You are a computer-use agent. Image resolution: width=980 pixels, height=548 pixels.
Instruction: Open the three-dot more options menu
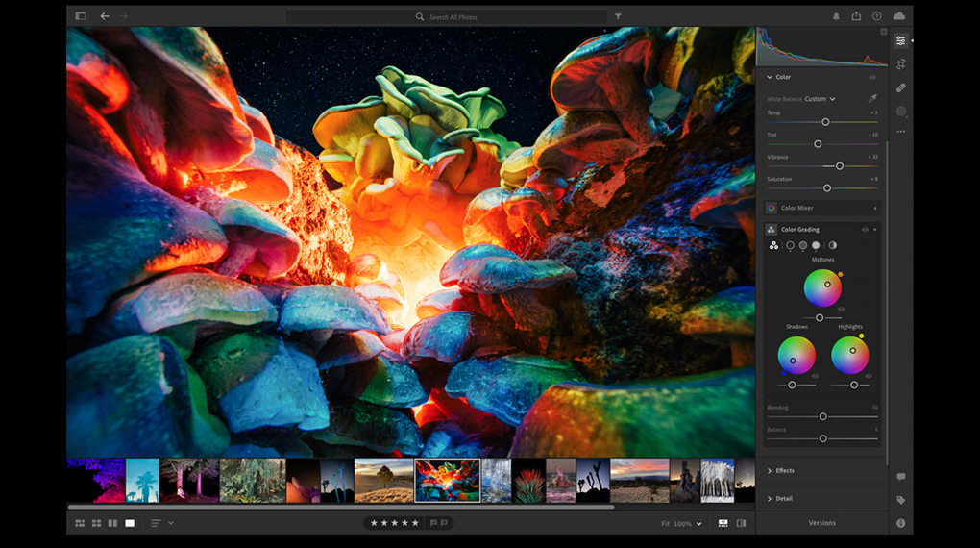(x=900, y=132)
